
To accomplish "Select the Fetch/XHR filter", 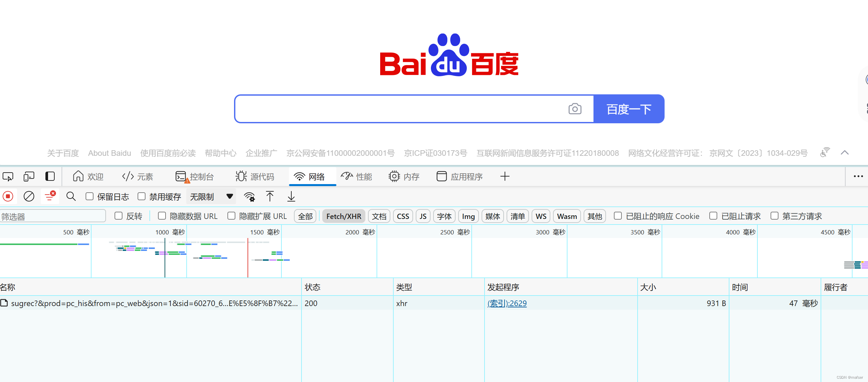I will coord(344,216).
